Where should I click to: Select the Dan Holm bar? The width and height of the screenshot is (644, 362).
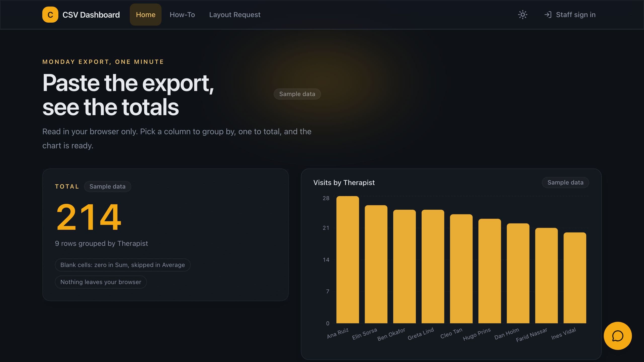tap(518, 273)
